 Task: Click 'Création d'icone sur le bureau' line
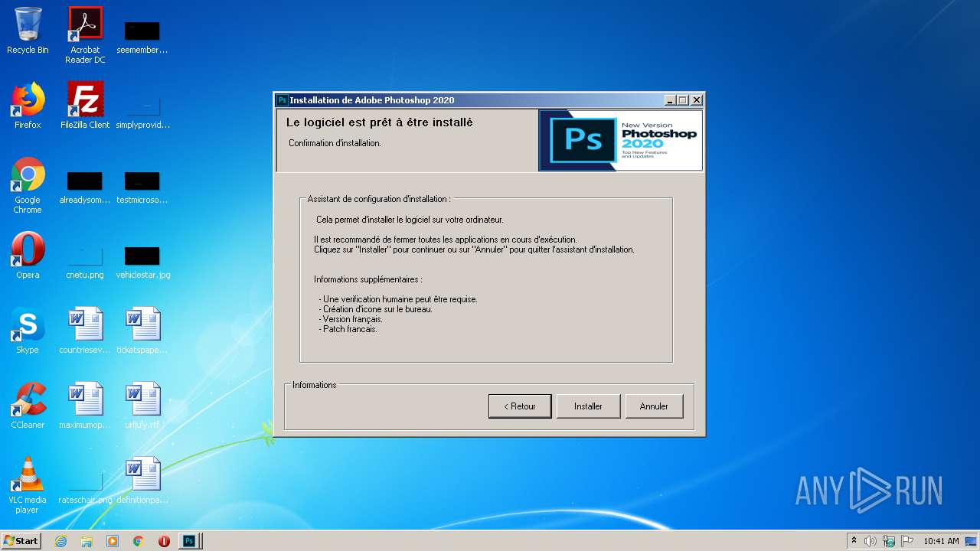pos(376,309)
